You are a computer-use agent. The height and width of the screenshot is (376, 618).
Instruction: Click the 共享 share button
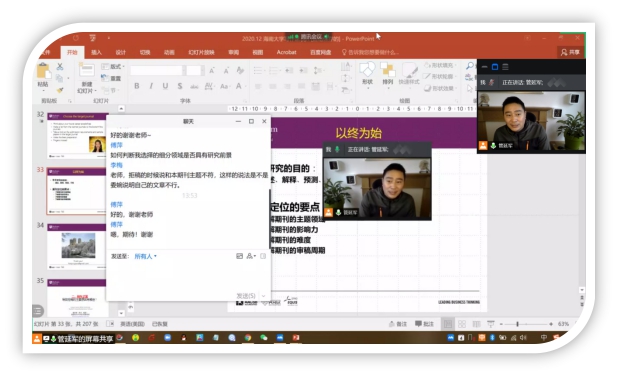[570, 52]
